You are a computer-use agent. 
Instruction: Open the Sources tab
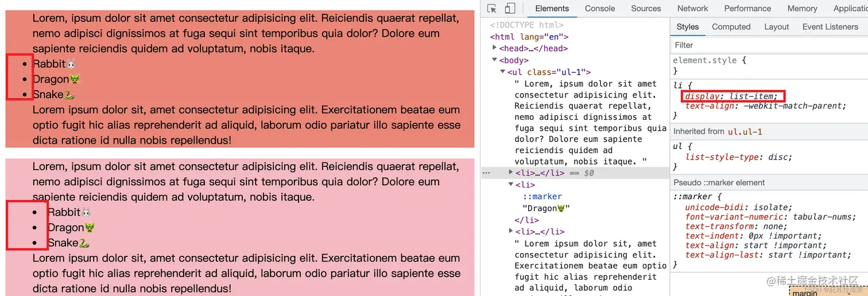pos(646,9)
